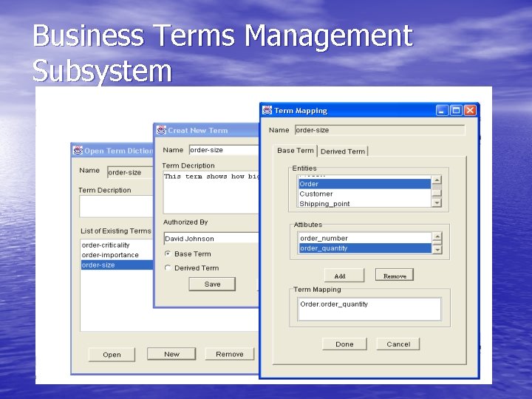Click the Name field in Creat New Term window
532x399 pixels.
(x=225, y=150)
